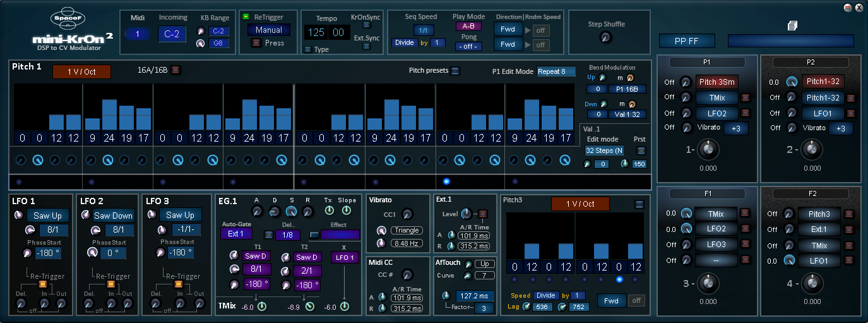Toggle the Ext.Sync switch

[366, 46]
